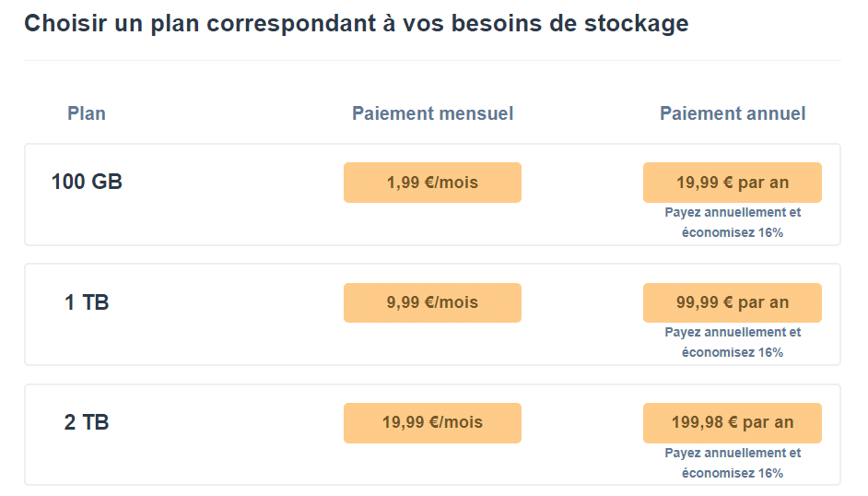Click the 16% savings note under 19,99 € par an
Screen dimensions: 868x496
[733, 222]
